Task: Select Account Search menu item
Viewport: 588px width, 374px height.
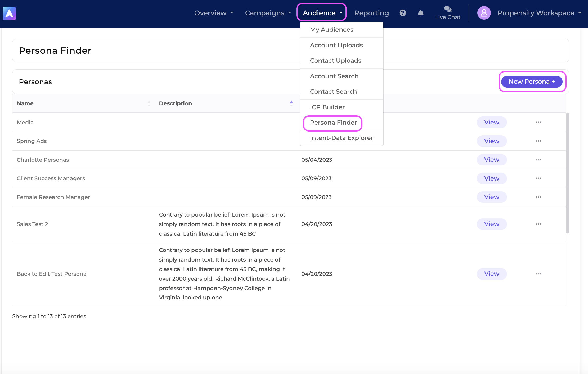Action: [x=342, y=76]
